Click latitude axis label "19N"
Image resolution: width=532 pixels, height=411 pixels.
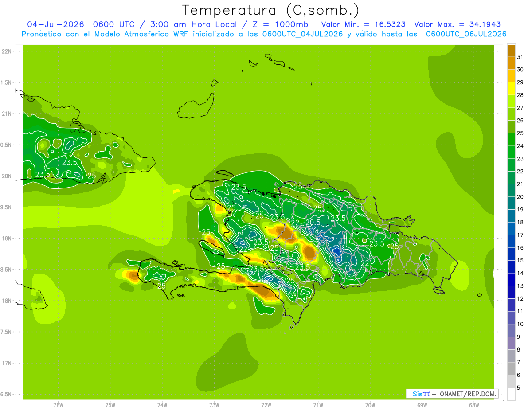pyautogui.click(x=6, y=239)
